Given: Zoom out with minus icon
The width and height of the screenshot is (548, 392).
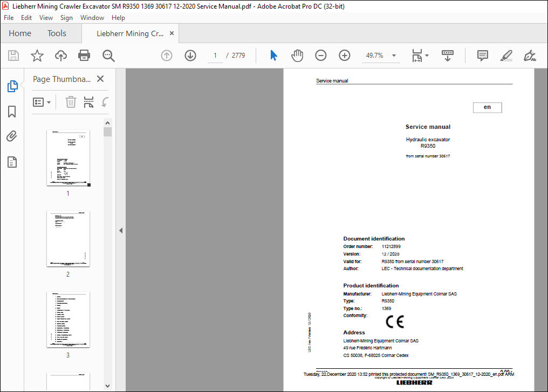Looking at the screenshot, I should point(321,56).
